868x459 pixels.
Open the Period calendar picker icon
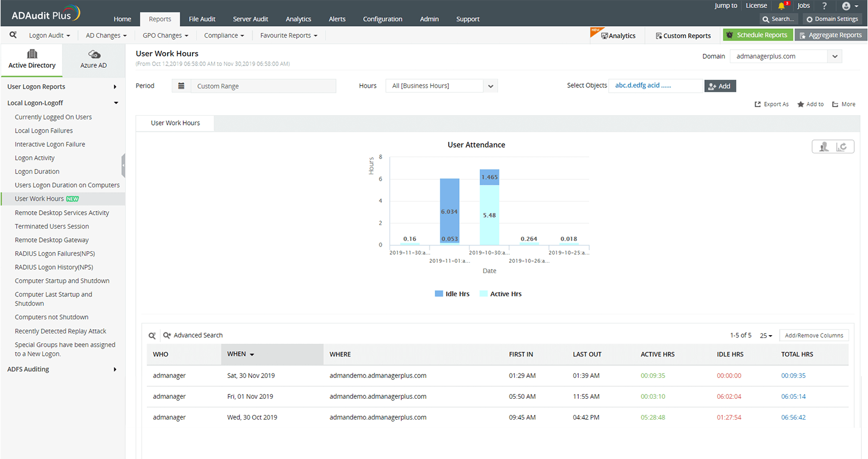point(181,85)
